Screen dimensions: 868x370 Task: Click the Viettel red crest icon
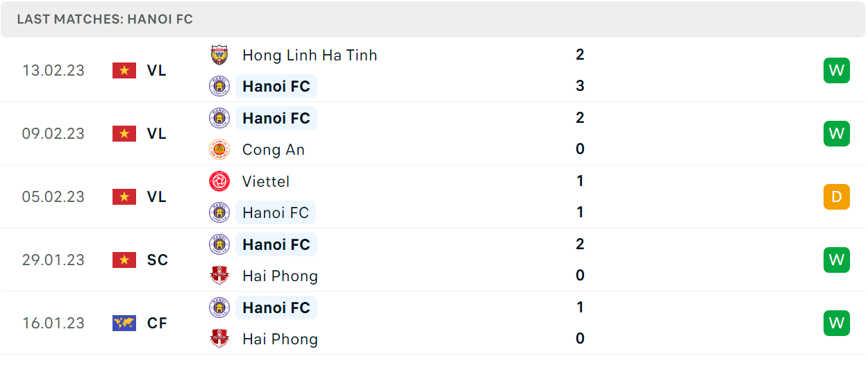219,181
